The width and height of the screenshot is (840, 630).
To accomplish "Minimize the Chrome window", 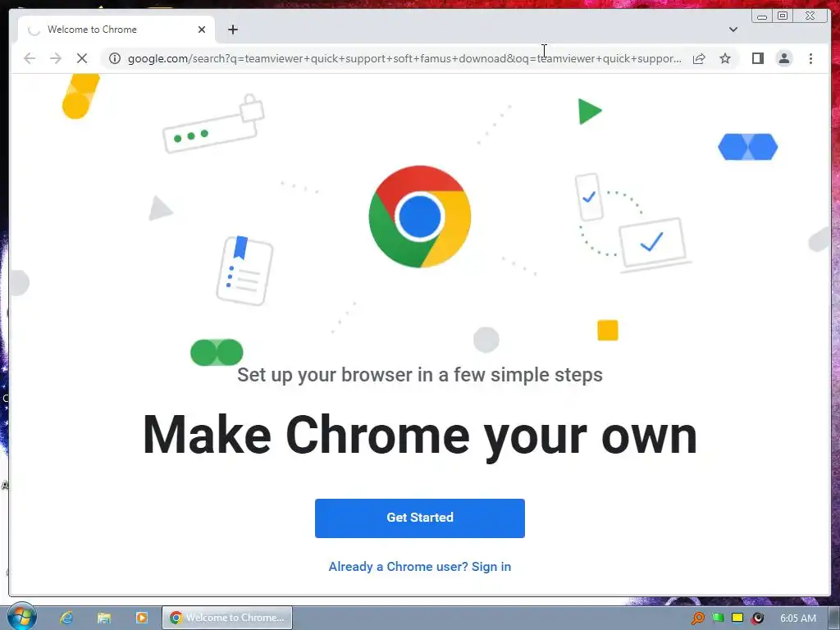I will point(762,16).
